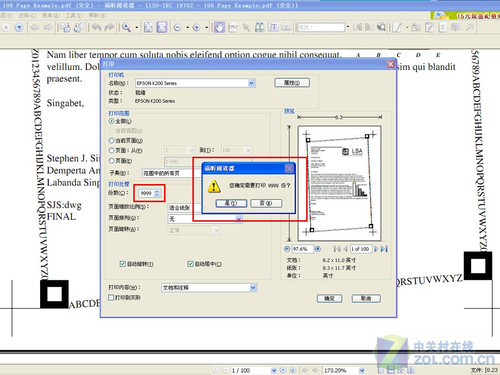Click the zoom in plus icon
500x375 pixels.
tap(196, 28)
